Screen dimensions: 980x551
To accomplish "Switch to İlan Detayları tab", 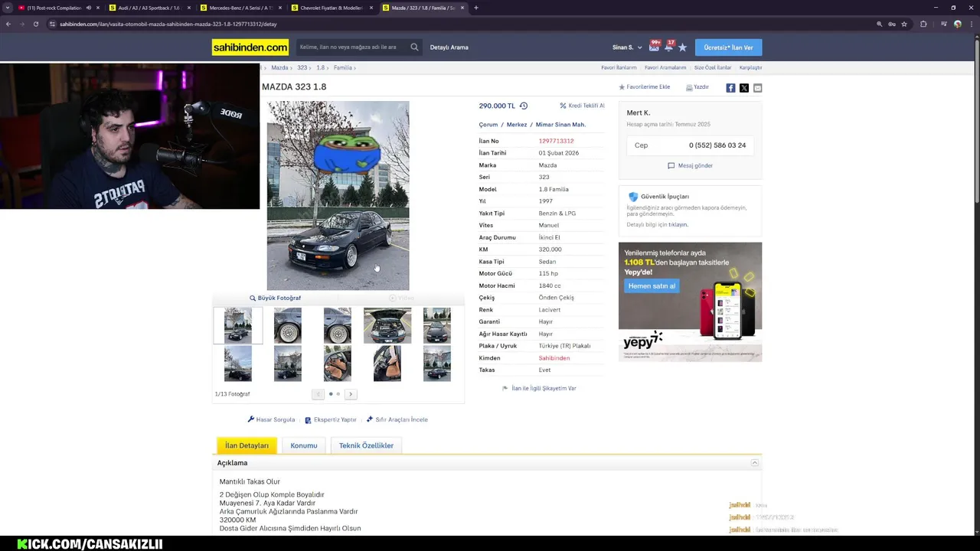I will [x=247, y=445].
